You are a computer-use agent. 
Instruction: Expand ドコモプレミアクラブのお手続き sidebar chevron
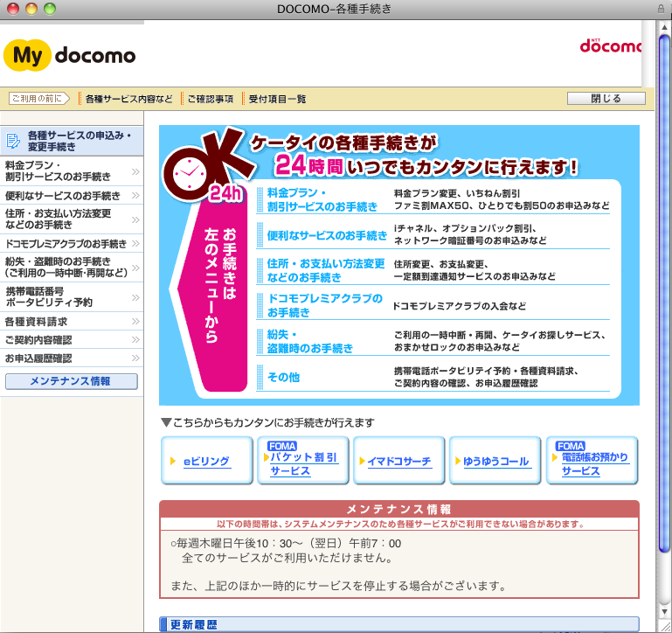tap(135, 244)
